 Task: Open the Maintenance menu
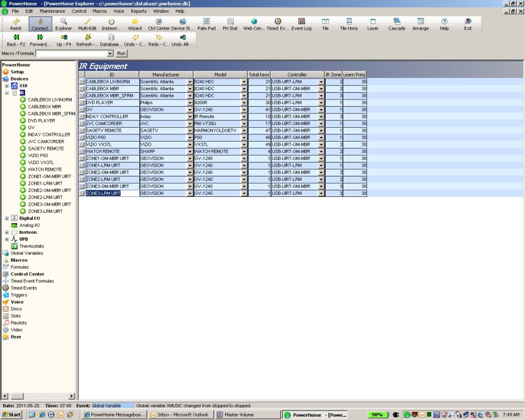click(52, 11)
